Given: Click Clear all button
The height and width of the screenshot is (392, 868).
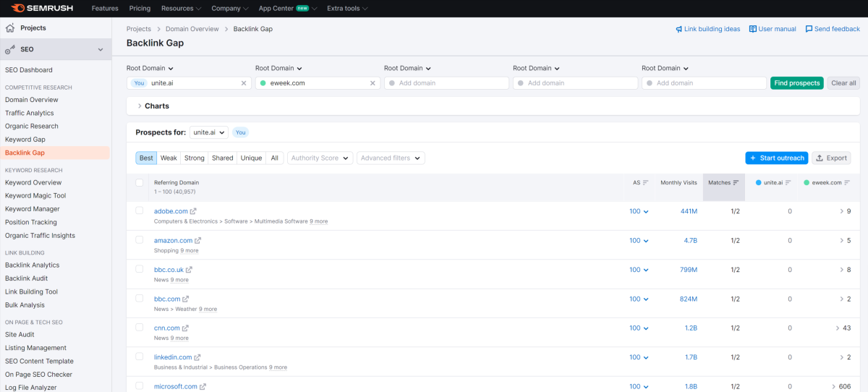Looking at the screenshot, I should tap(843, 83).
